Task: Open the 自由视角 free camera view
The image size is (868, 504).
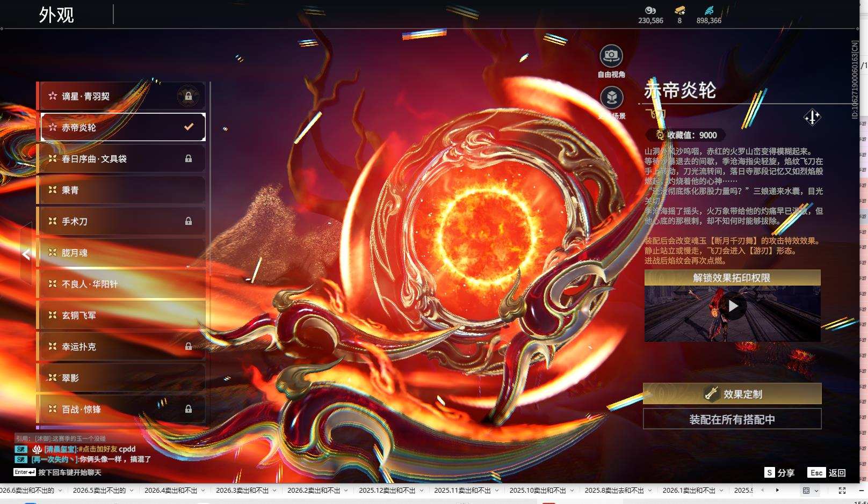Action: [611, 55]
